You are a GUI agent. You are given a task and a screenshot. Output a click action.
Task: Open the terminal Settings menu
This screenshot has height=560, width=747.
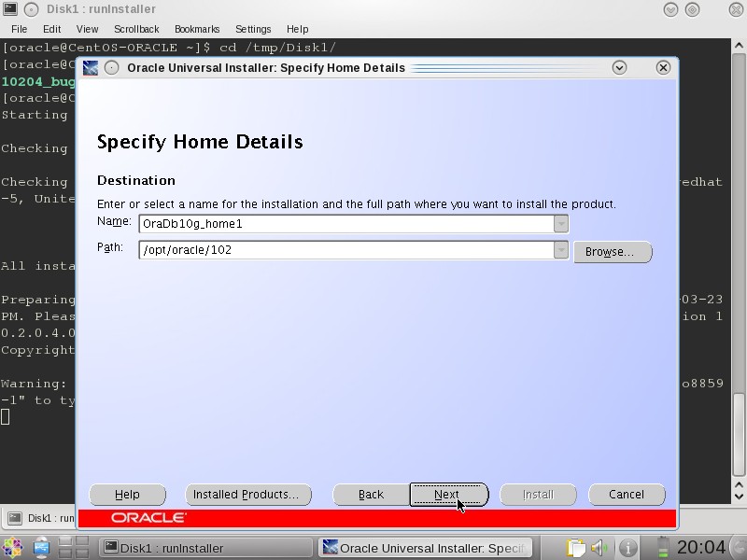(253, 29)
